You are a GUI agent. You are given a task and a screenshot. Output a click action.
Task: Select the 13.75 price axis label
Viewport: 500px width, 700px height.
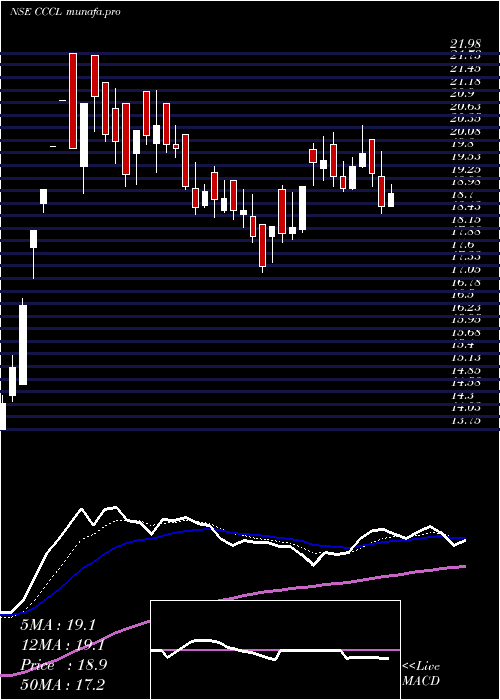tap(465, 421)
